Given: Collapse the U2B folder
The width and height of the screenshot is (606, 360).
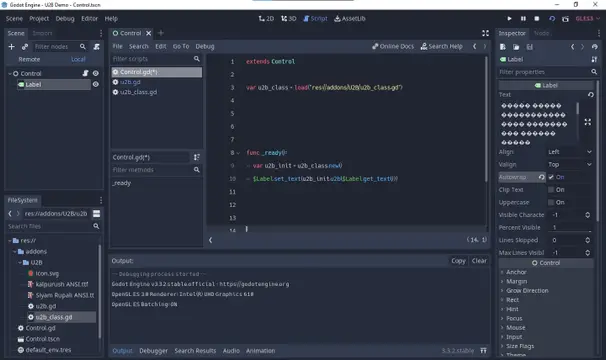Looking at the screenshot, I should click(x=19, y=263).
